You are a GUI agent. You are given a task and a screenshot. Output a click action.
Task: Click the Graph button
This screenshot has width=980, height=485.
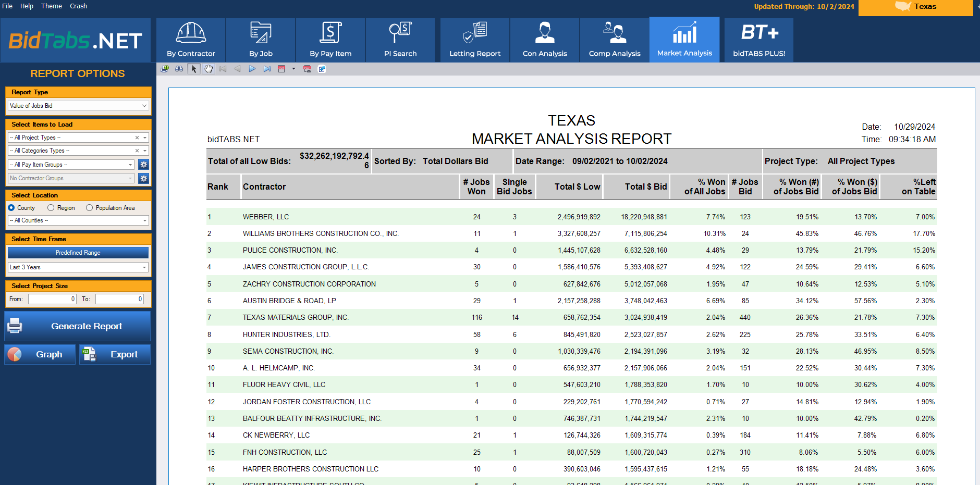40,354
